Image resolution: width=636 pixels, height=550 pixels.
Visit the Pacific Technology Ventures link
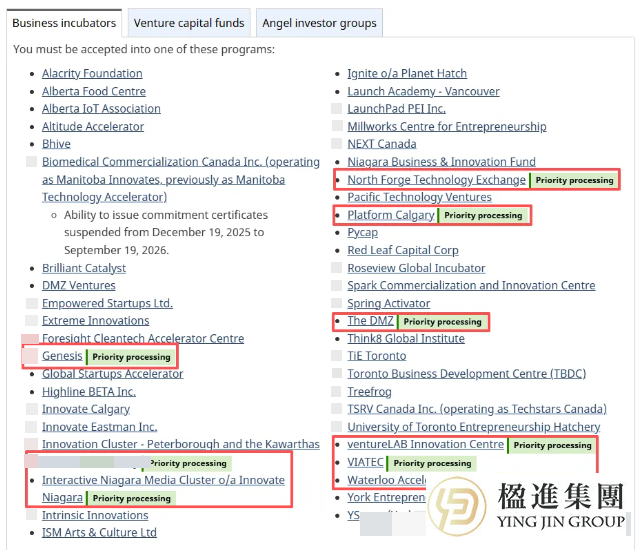[419, 197]
